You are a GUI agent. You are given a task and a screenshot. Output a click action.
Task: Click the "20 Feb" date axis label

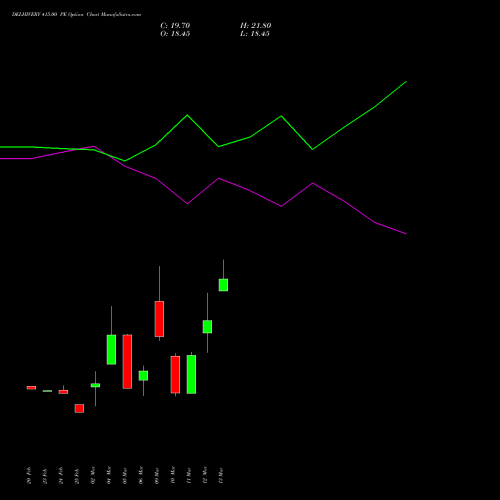pos(29,475)
